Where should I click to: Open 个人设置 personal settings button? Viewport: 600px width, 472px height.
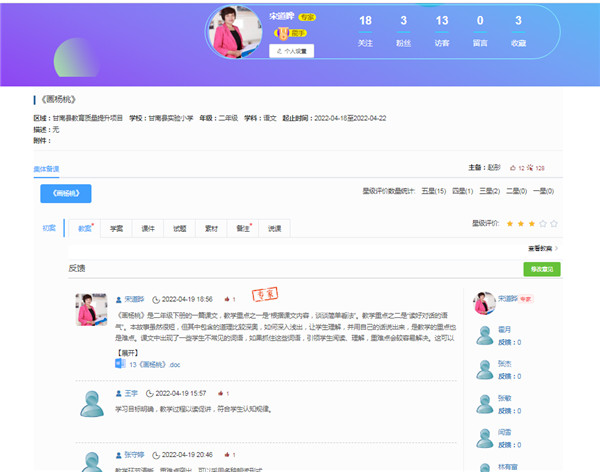292,49
